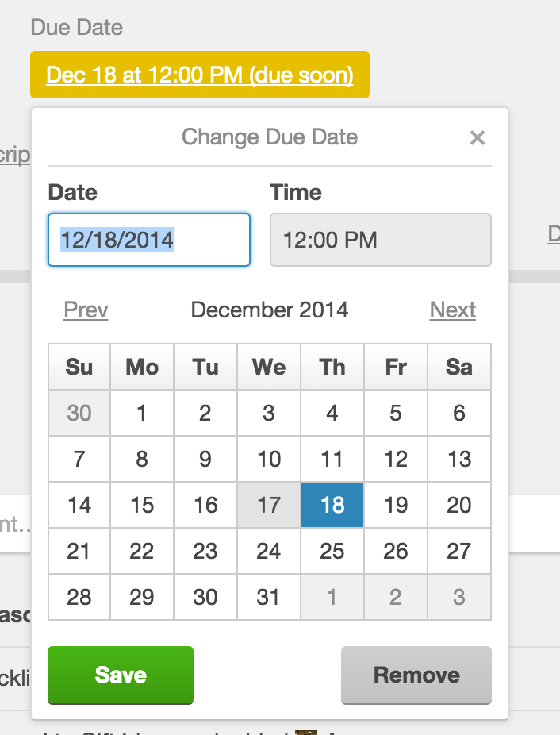Close the Change Due Date popup
Image resolution: width=560 pixels, height=735 pixels.
tap(478, 137)
